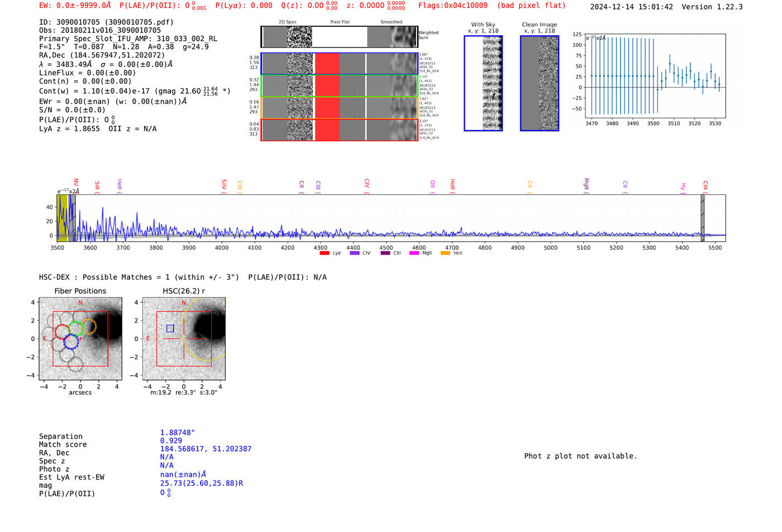Click the SiII line marker above the spectrum
This screenshot has width=782, height=532.
tap(97, 186)
